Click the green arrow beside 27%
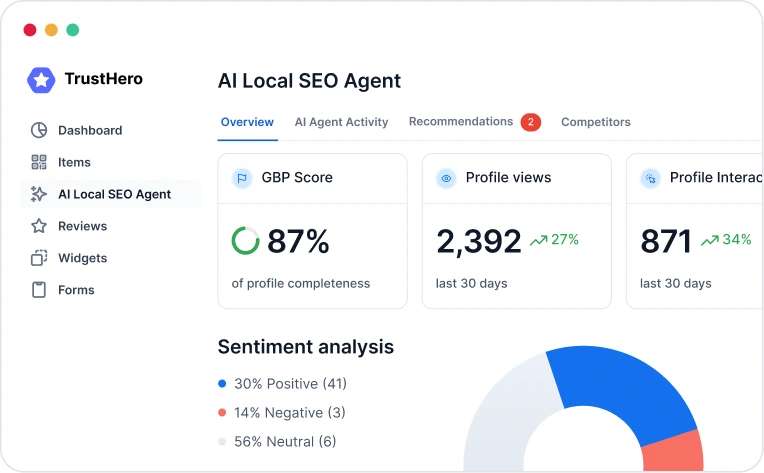The width and height of the screenshot is (764, 473). click(539, 240)
